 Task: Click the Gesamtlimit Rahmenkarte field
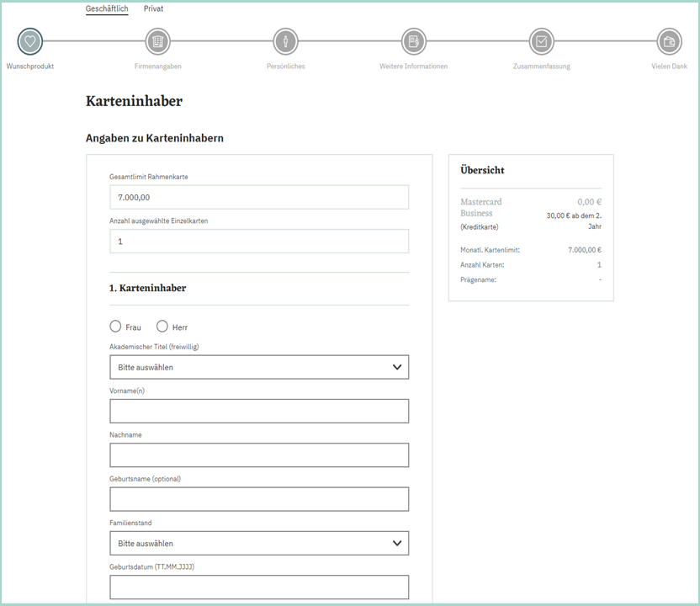[258, 197]
